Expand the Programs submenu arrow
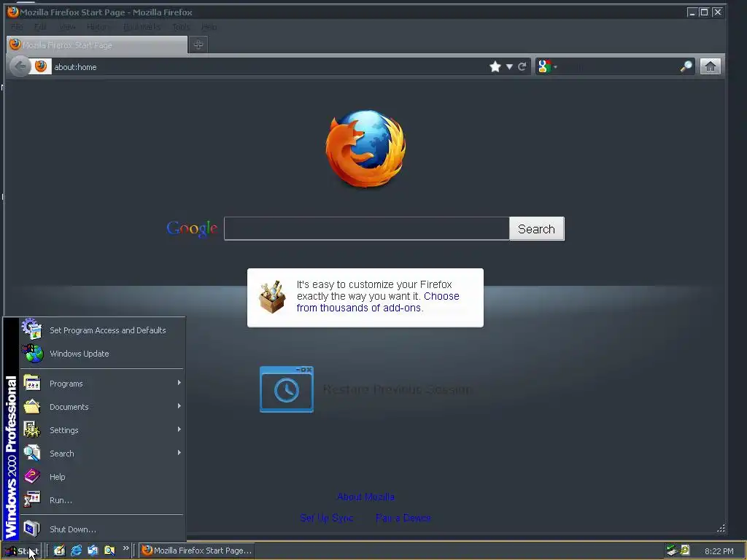Image resolution: width=747 pixels, height=560 pixels. [x=179, y=383]
